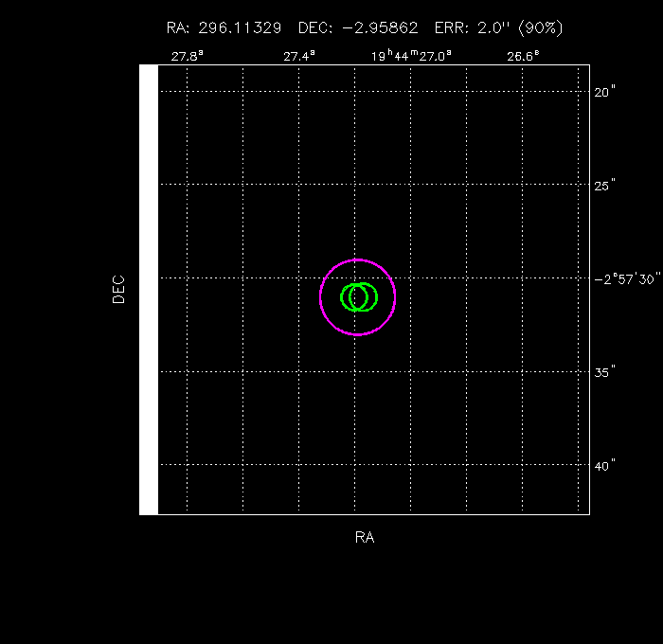
Task: Click the RA 296.11329 title value
Action: [224, 28]
